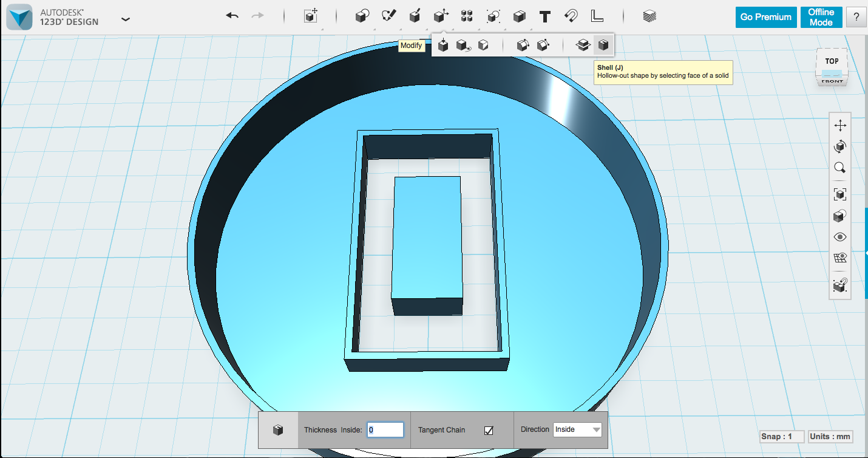Open the Direction dropdown showing Inside
The width and height of the screenshot is (868, 458).
[x=577, y=429]
